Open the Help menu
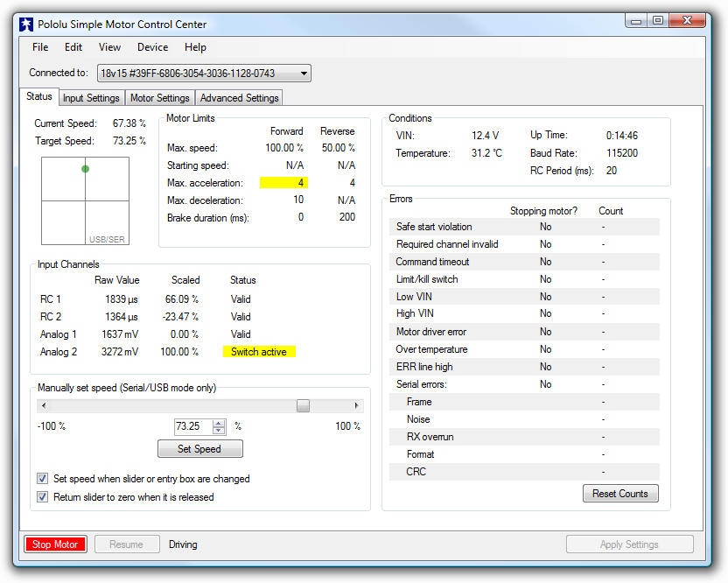728x583 pixels. tap(195, 47)
